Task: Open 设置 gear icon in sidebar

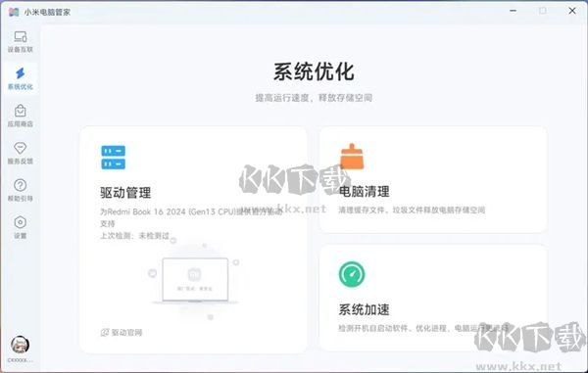Action: (21, 222)
